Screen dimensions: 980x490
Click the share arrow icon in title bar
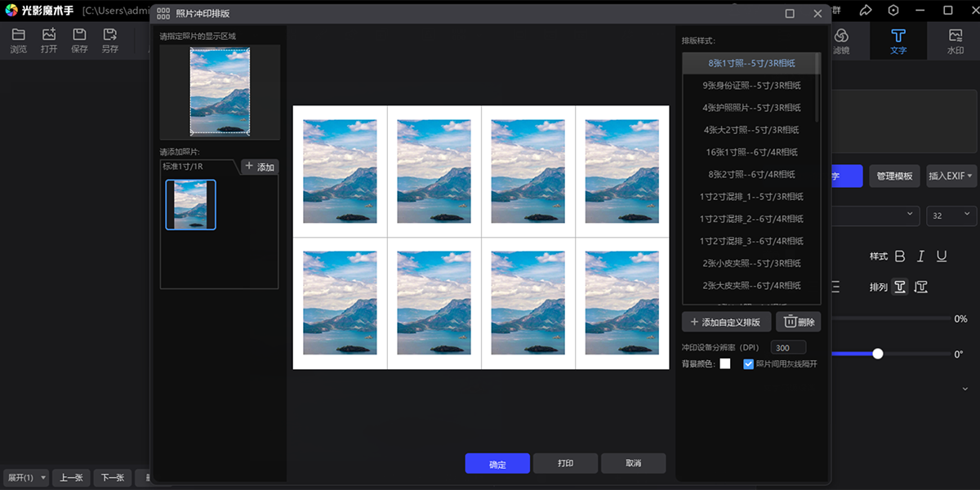tap(866, 11)
